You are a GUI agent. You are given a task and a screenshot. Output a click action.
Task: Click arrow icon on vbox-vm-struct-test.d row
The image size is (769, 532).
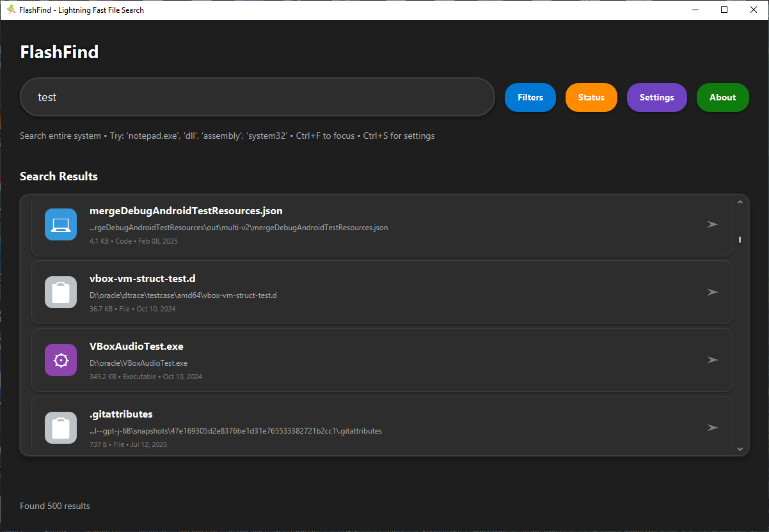(x=712, y=292)
